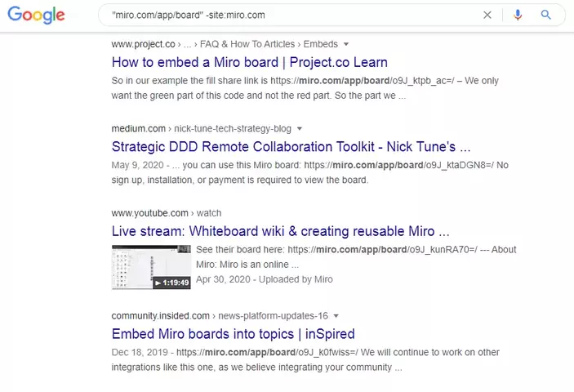Image resolution: width=574 pixels, height=392 pixels.
Task: Open 'How to embed a Miro board' result
Action: [x=250, y=62]
